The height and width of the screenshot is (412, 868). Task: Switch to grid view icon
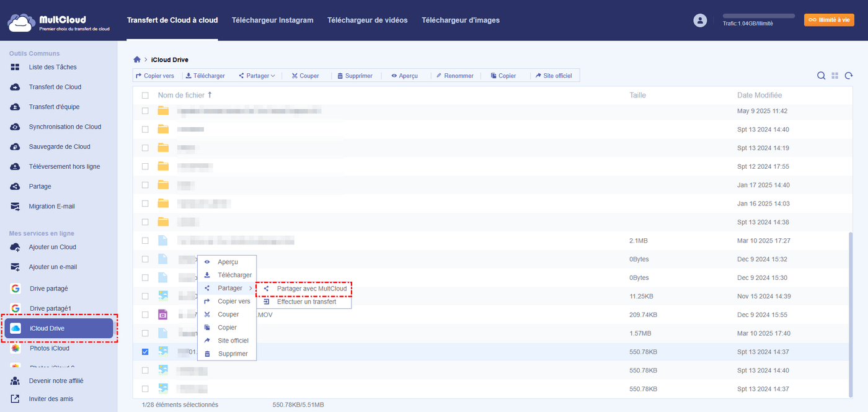pyautogui.click(x=835, y=76)
